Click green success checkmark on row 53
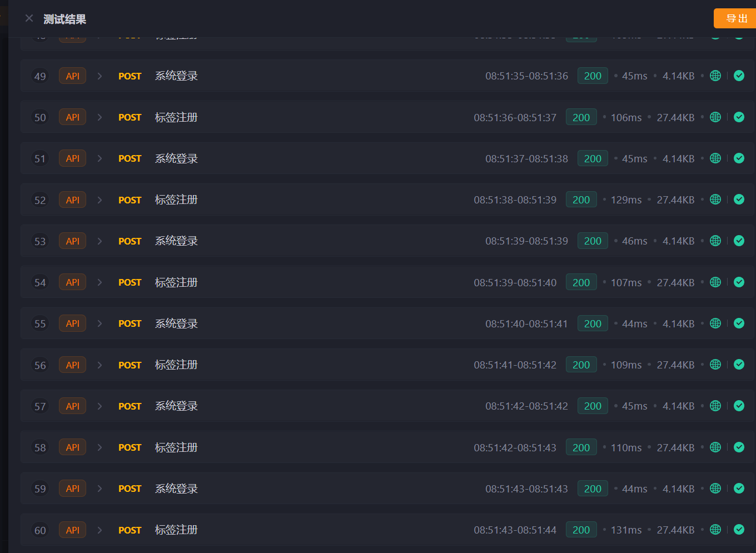The width and height of the screenshot is (756, 553). (x=739, y=241)
